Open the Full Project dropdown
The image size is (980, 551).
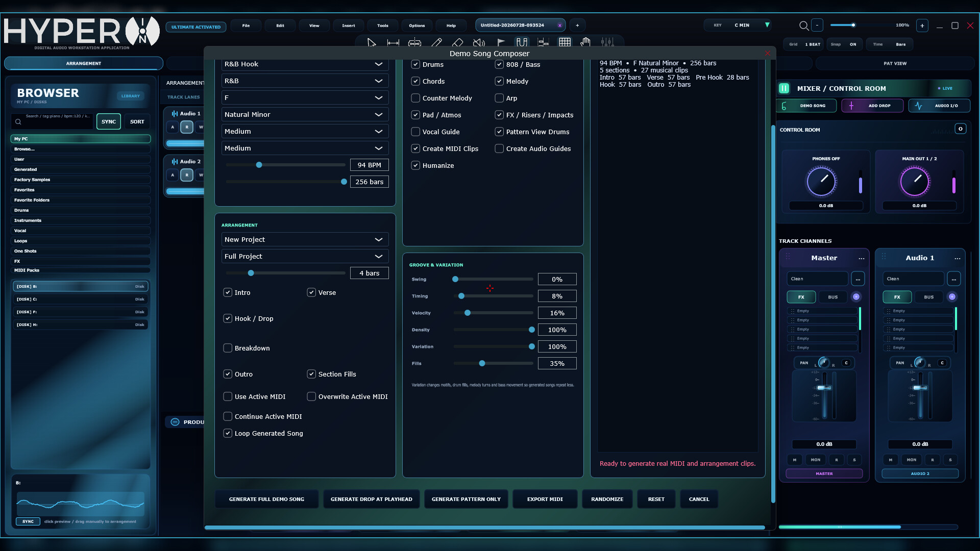point(305,256)
